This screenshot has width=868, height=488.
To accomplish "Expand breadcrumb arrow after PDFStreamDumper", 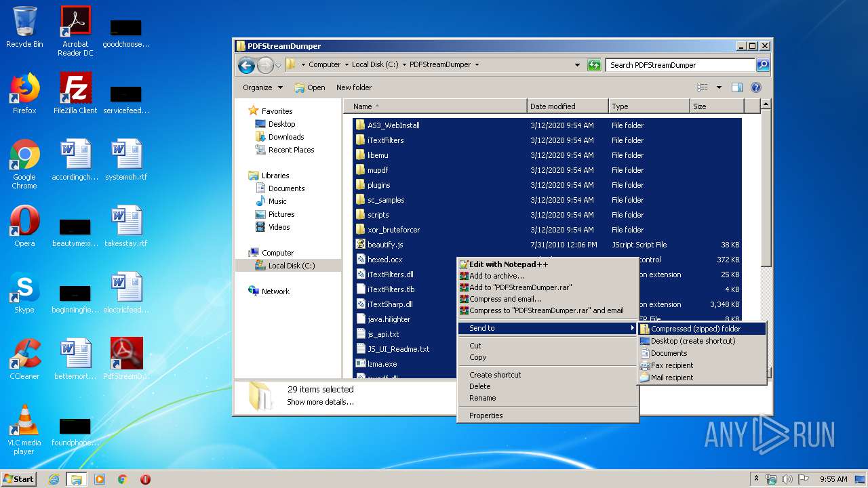I will tap(477, 65).
